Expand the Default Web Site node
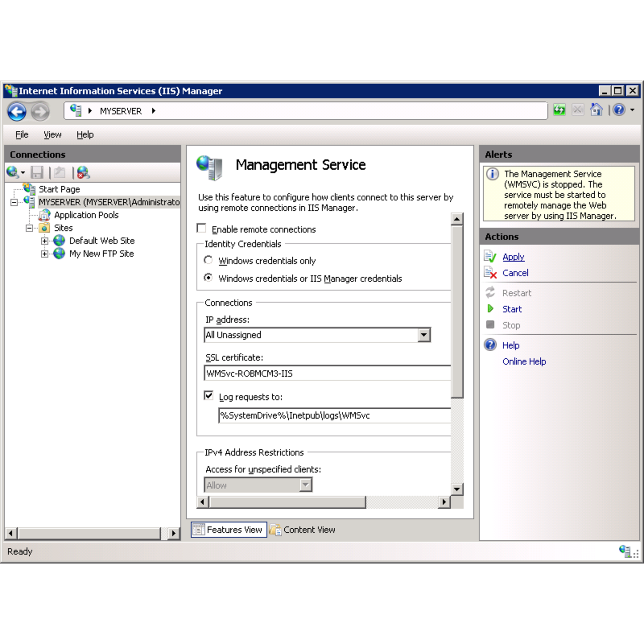644x644 pixels. [44, 241]
